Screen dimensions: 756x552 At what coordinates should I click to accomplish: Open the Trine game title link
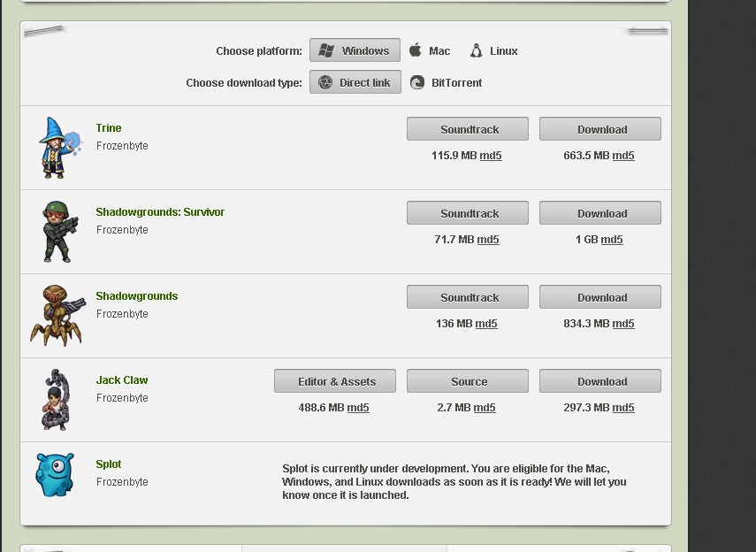pos(109,128)
